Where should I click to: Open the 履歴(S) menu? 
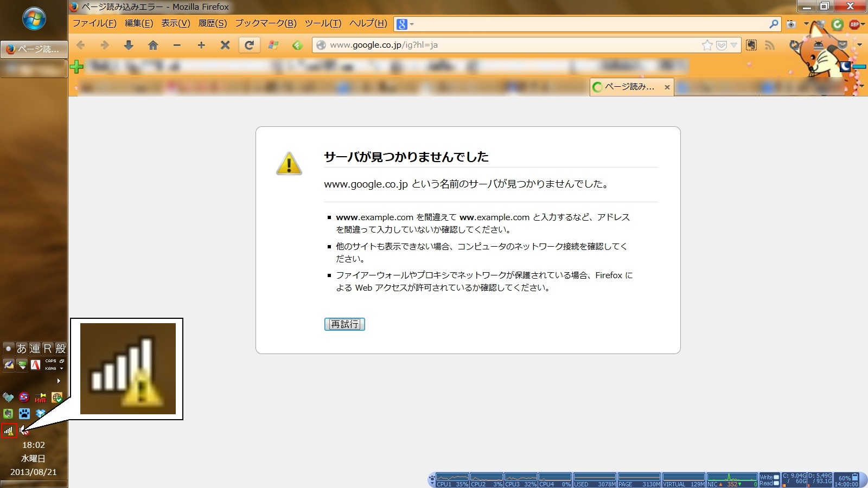tap(213, 23)
